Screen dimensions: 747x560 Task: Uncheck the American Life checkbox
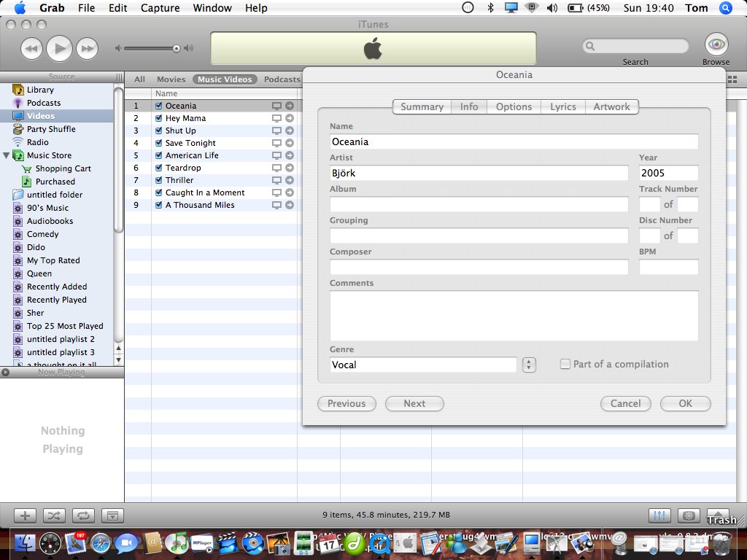pyautogui.click(x=158, y=155)
